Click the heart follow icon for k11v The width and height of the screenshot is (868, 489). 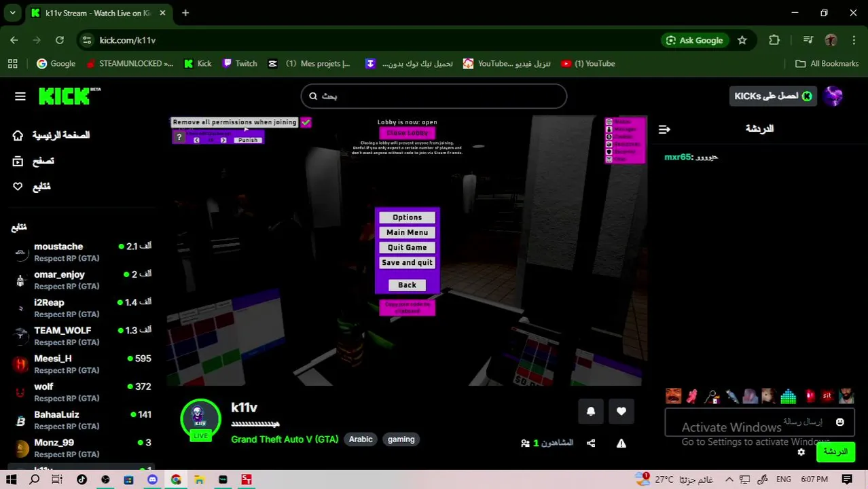coord(621,411)
